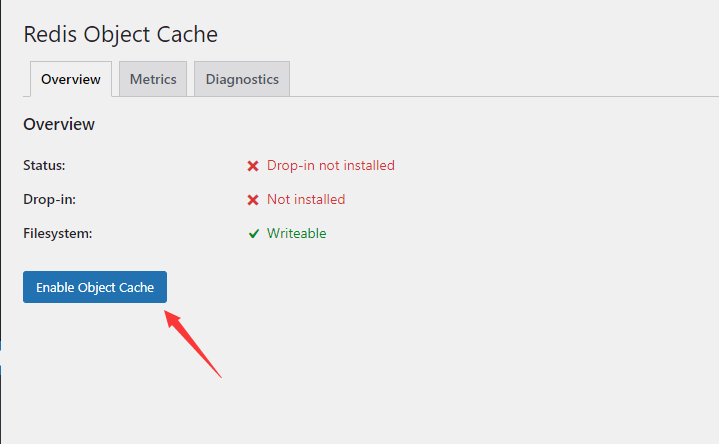Viewport: 719px width, 444px height.
Task: Click the divider line right of Diagnostics tab
Action: [504, 96]
